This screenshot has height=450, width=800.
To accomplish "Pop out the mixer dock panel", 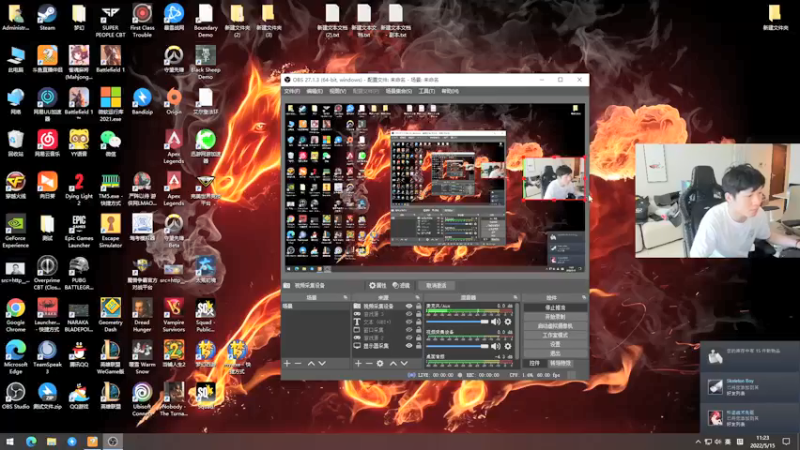I will [x=515, y=298].
